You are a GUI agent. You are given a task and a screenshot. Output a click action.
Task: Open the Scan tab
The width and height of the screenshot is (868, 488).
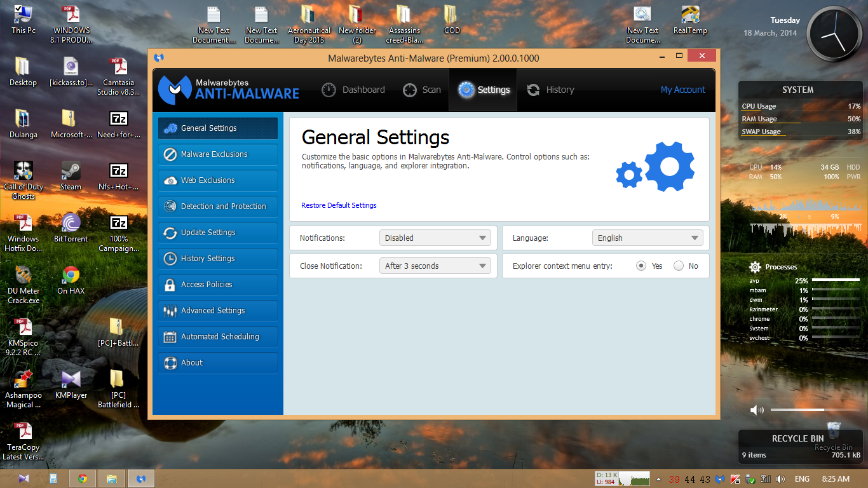(422, 90)
